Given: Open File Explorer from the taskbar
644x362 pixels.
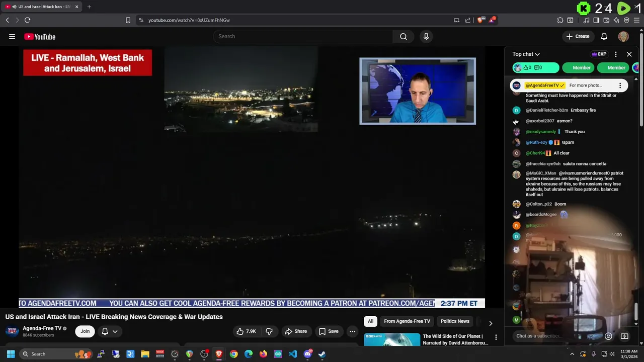Looking at the screenshot, I should coord(145,354).
